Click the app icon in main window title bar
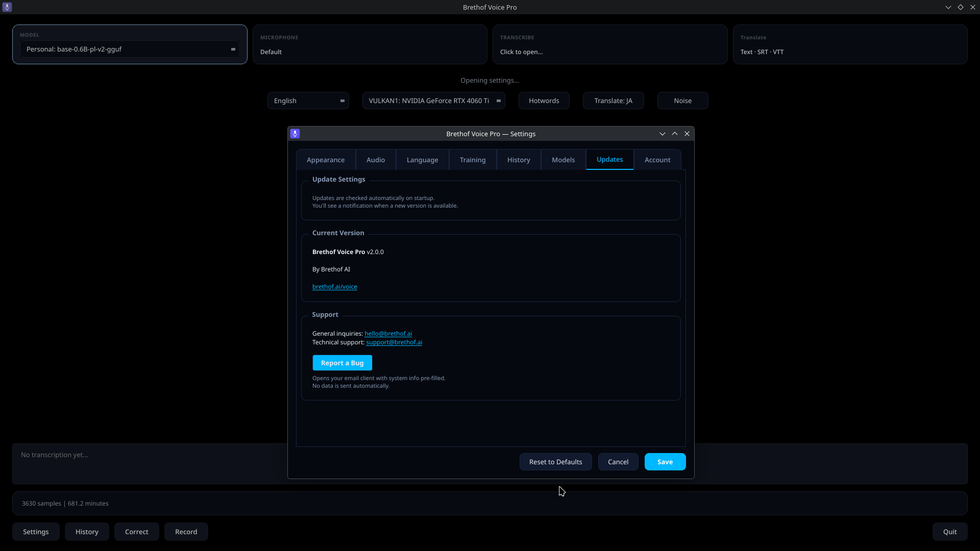The image size is (980, 551). pos(7,7)
